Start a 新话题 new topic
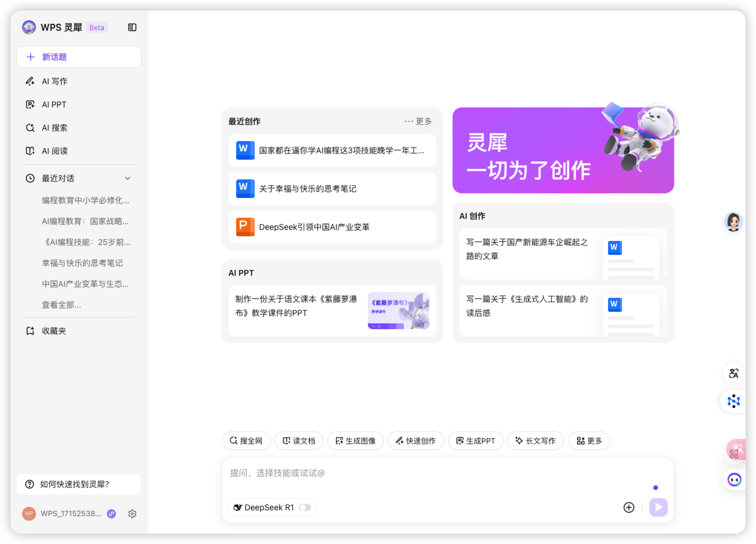The image size is (756, 544). (79, 57)
